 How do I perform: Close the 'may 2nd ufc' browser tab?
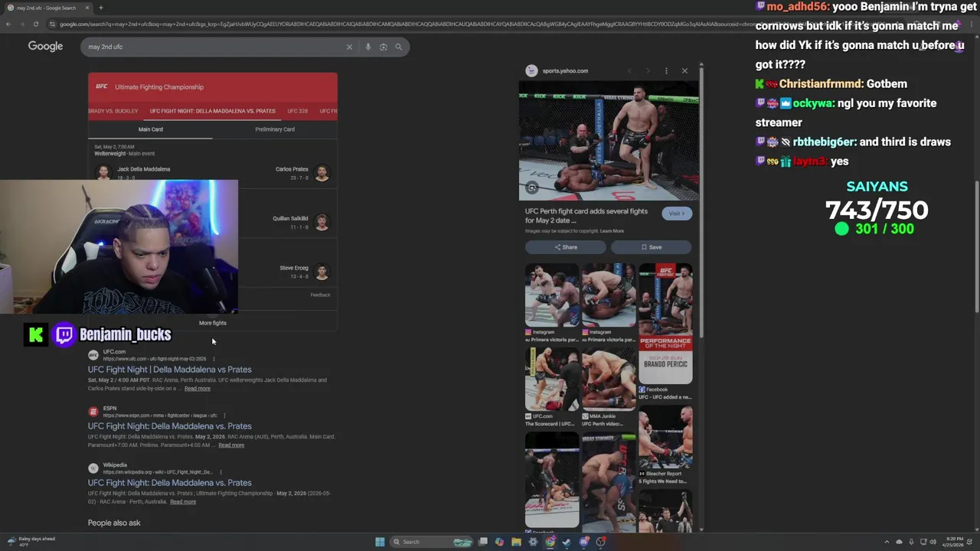click(x=87, y=8)
